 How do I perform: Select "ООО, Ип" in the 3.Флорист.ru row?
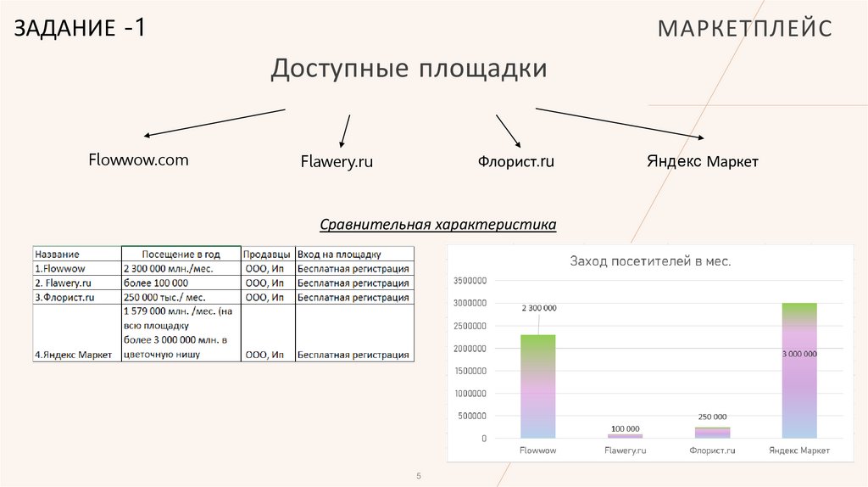tap(268, 297)
